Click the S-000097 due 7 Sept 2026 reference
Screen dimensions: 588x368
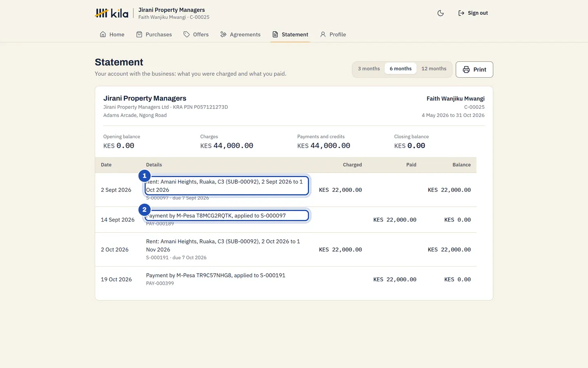(178, 198)
